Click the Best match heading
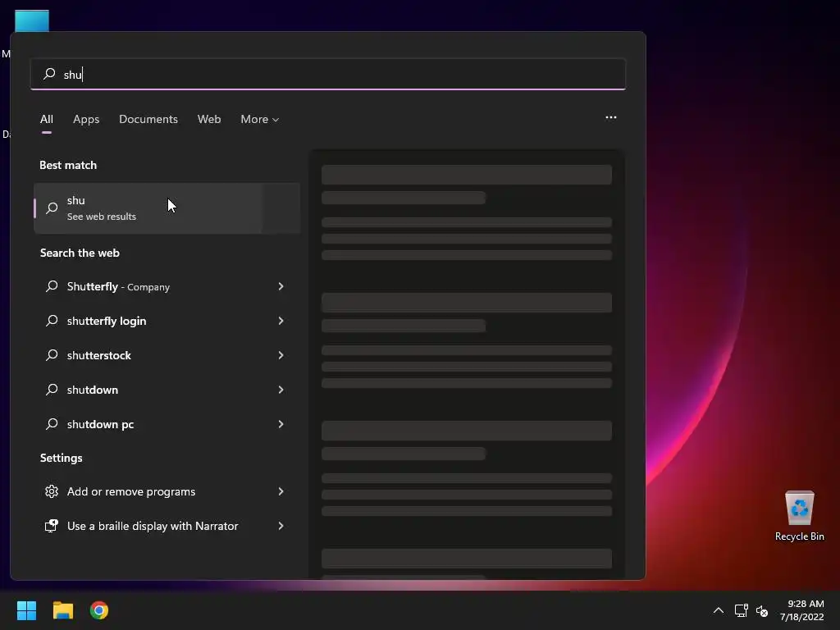The height and width of the screenshot is (630, 840). point(68,165)
